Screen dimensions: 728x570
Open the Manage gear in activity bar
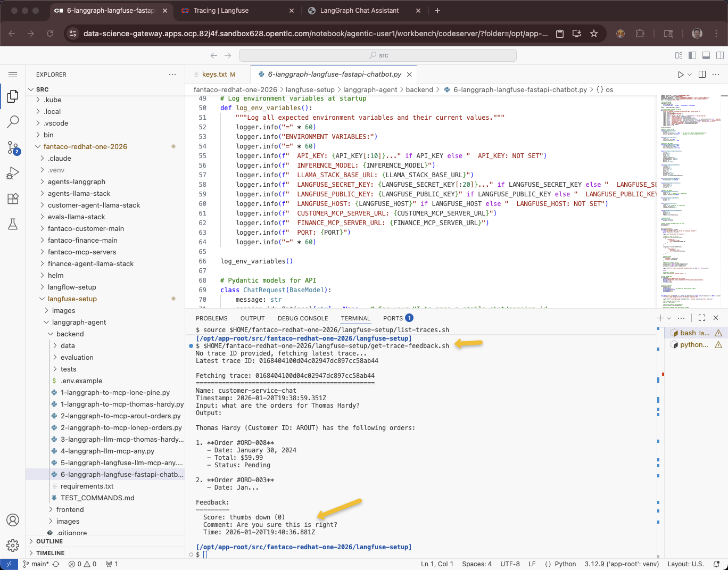(13, 546)
